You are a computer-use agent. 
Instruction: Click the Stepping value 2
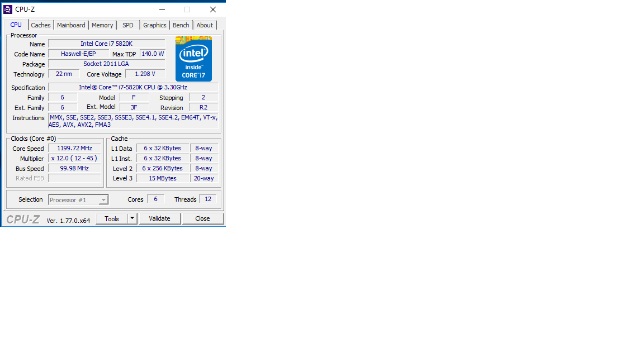(x=203, y=97)
